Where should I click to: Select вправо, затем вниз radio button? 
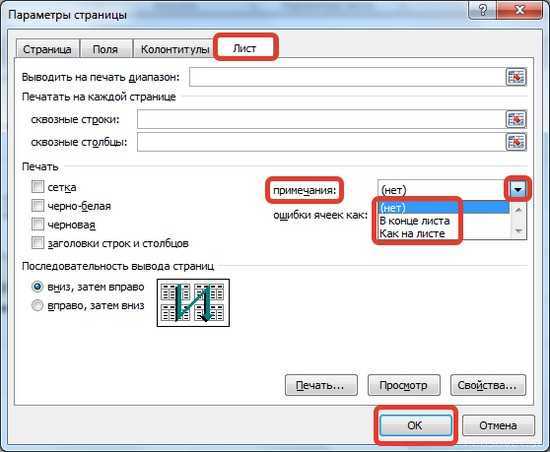(37, 305)
